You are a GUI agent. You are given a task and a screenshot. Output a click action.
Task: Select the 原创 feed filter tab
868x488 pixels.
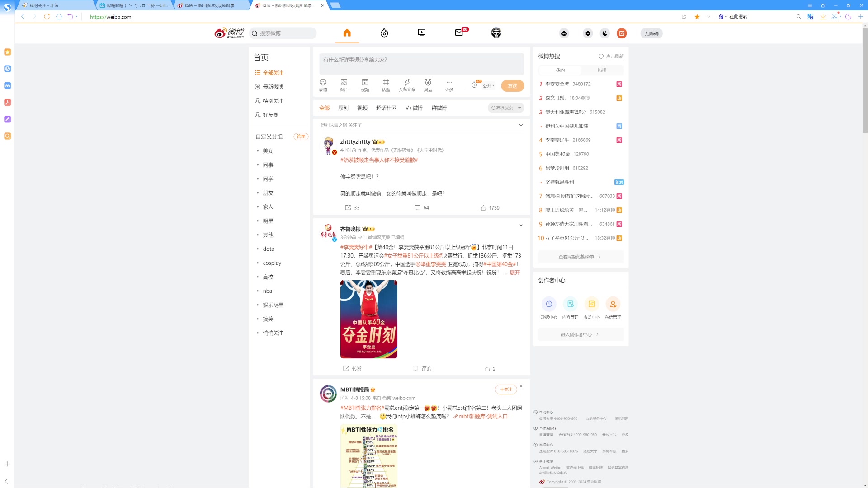click(344, 108)
